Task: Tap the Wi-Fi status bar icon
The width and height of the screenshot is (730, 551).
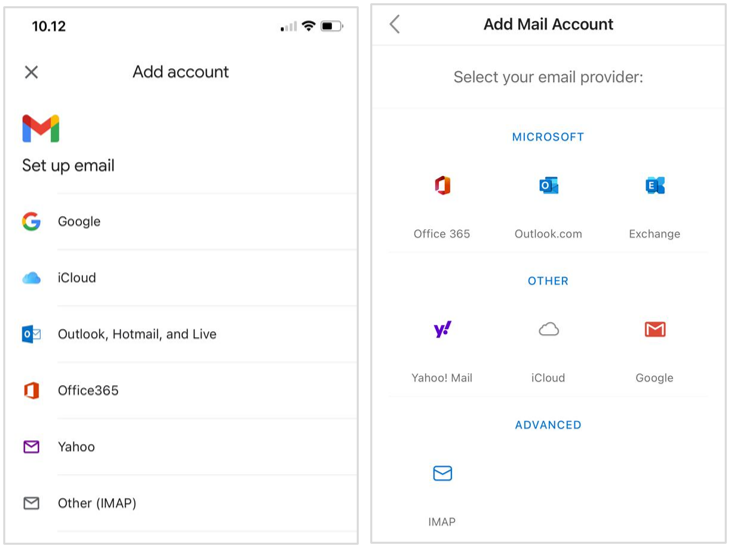Action: 309,26
